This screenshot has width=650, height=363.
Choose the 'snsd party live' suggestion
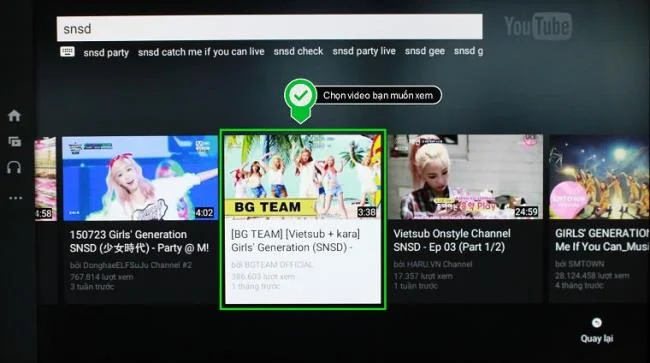click(x=364, y=51)
